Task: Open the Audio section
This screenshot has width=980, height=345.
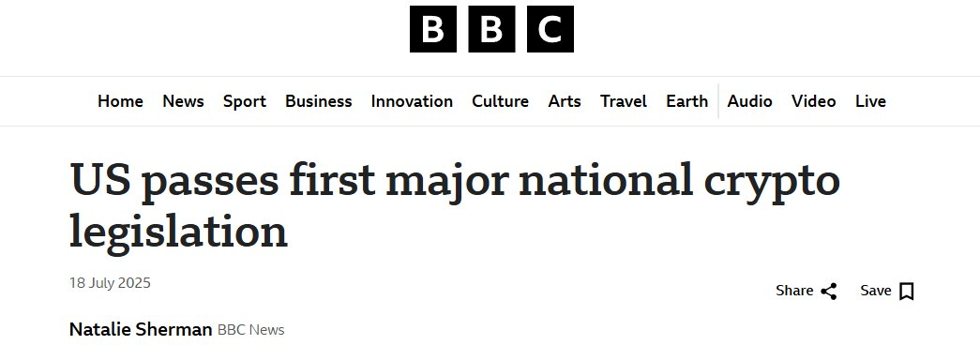Action: (749, 101)
